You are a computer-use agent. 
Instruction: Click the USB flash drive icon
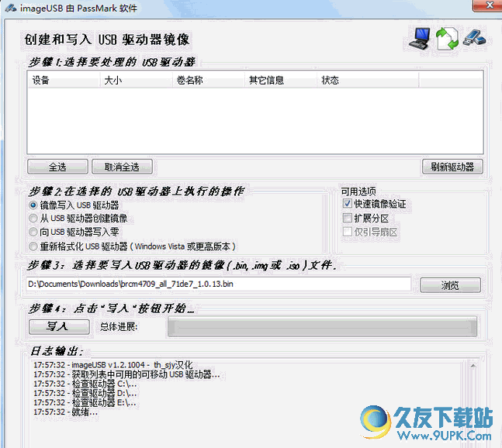coord(475,38)
